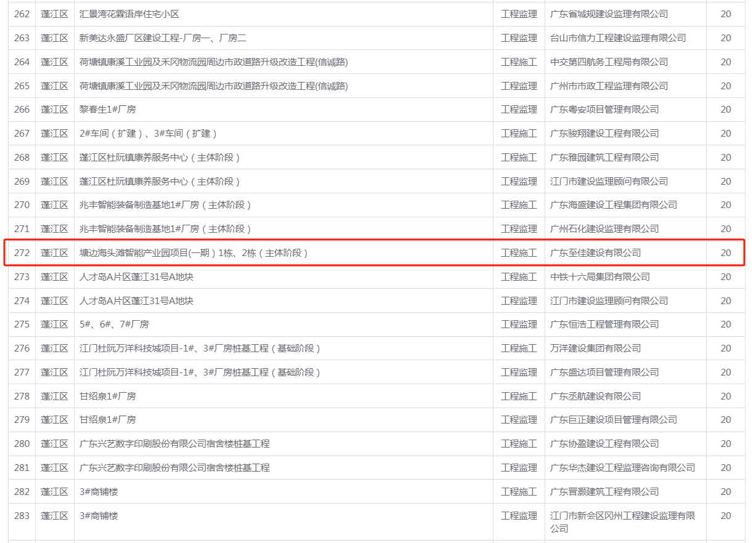Select company 广东协盈建设工程有限公司
Screen dimensions: 756x543
click(604, 443)
